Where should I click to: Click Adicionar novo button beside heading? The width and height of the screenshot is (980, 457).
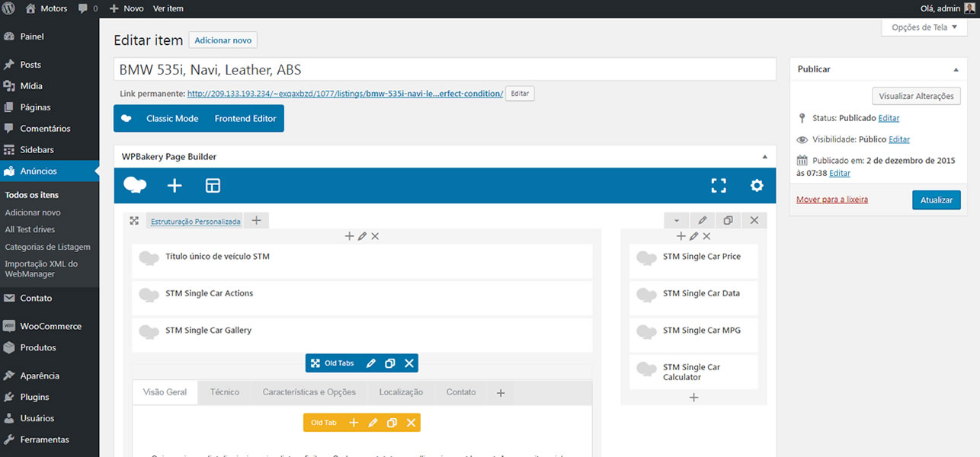tap(223, 40)
